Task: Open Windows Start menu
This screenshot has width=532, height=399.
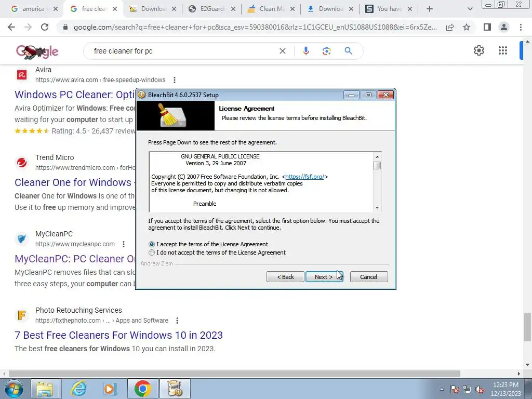Action: (x=14, y=389)
